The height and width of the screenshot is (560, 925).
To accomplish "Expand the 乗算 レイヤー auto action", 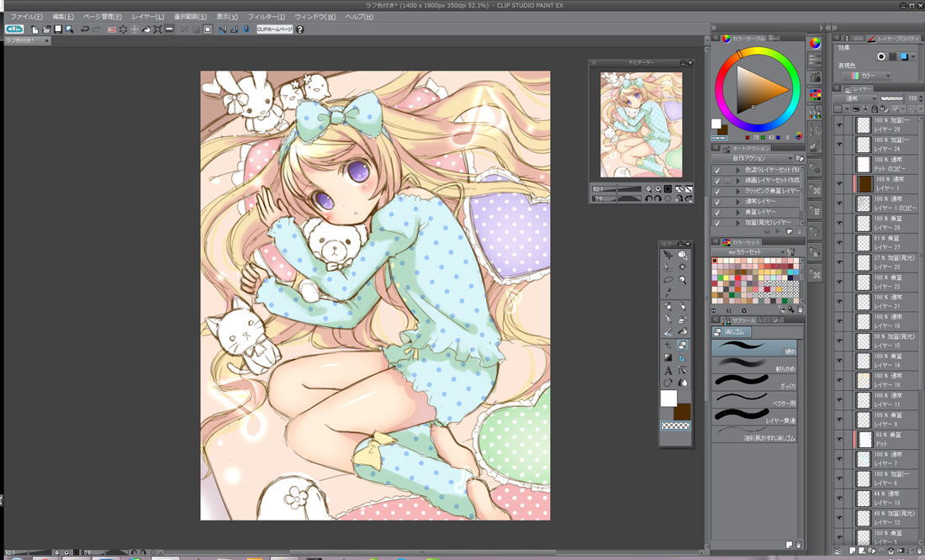I will 737,213.
